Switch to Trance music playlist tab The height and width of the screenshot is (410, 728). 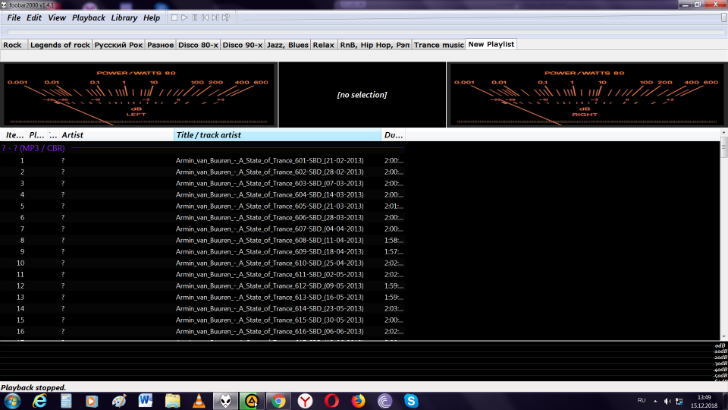[439, 45]
